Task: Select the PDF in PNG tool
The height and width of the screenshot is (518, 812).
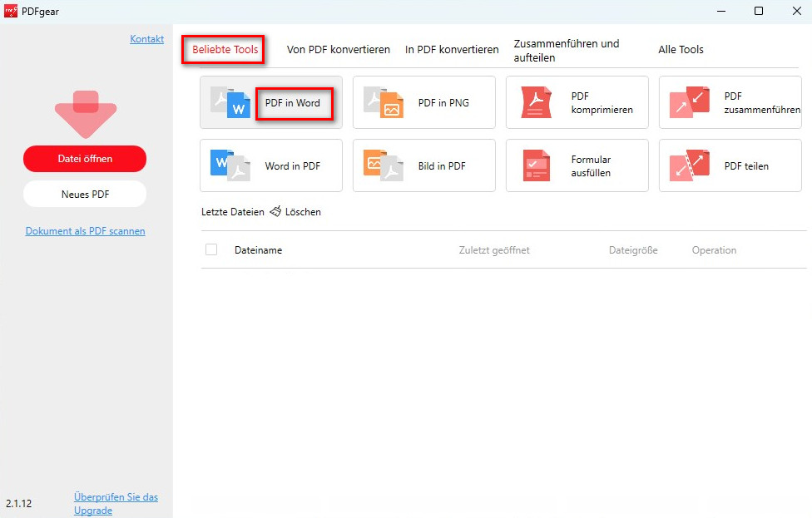Action: point(424,102)
